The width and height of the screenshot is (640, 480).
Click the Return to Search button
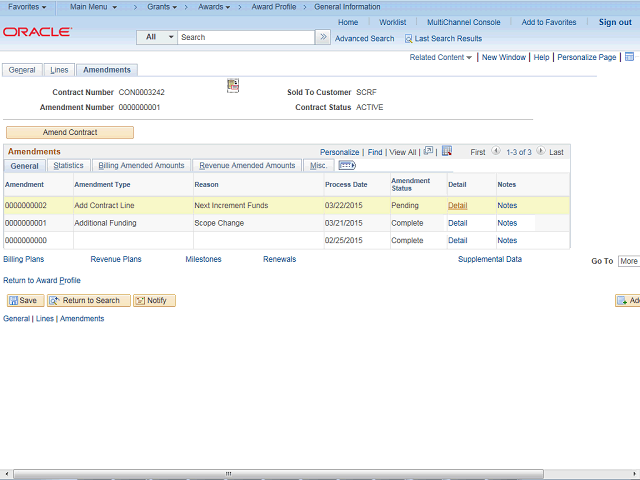[89, 300]
